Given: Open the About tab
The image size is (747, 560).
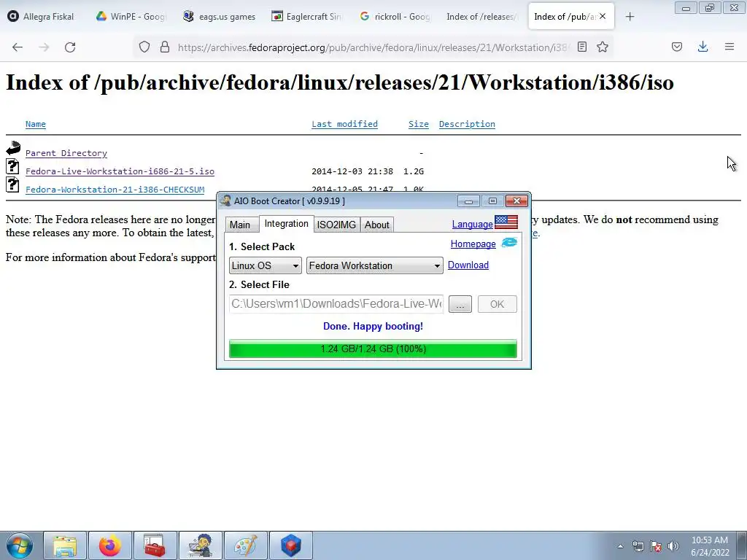Looking at the screenshot, I should coord(377,225).
